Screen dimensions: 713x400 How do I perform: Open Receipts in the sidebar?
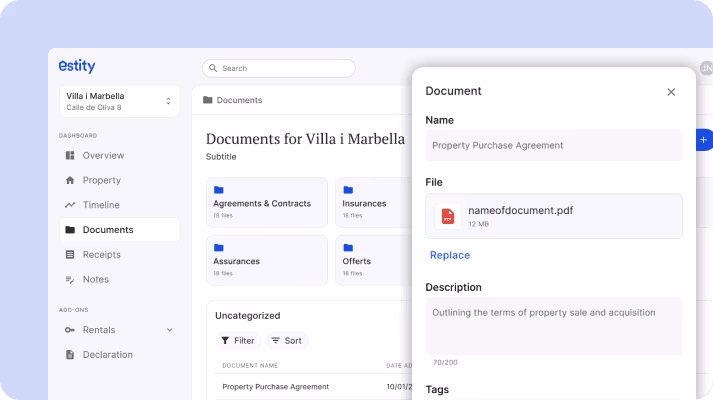click(119, 255)
